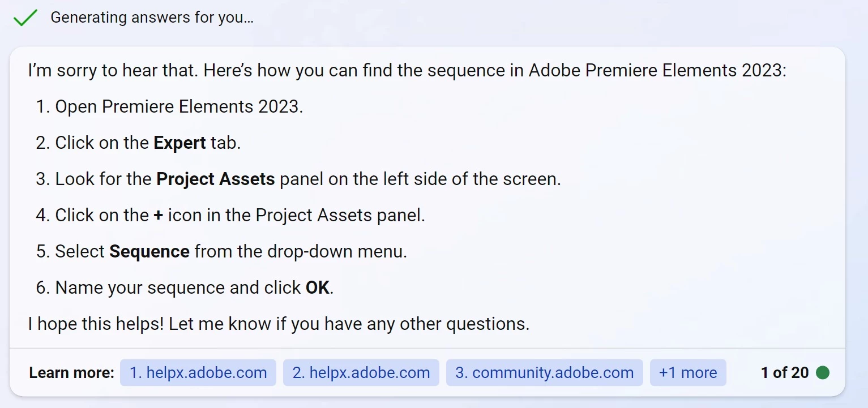The width and height of the screenshot is (868, 408).
Task: Click the bold "OK" text in step 6
Action: tap(317, 287)
